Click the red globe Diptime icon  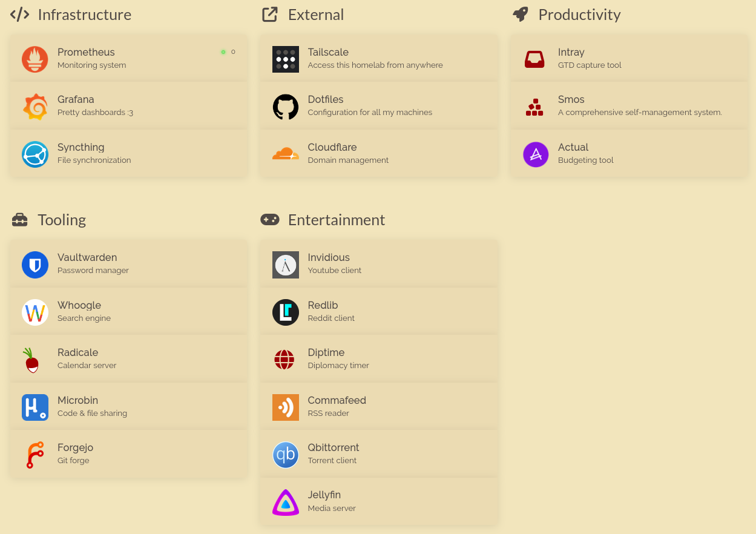pyautogui.click(x=284, y=360)
